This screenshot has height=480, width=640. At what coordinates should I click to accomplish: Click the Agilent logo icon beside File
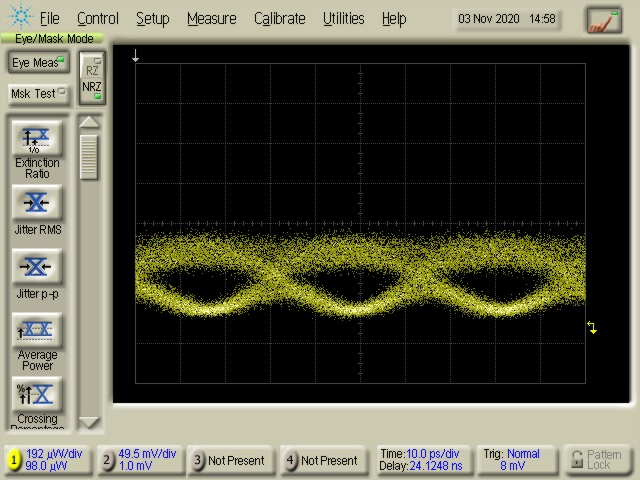[x=19, y=18]
